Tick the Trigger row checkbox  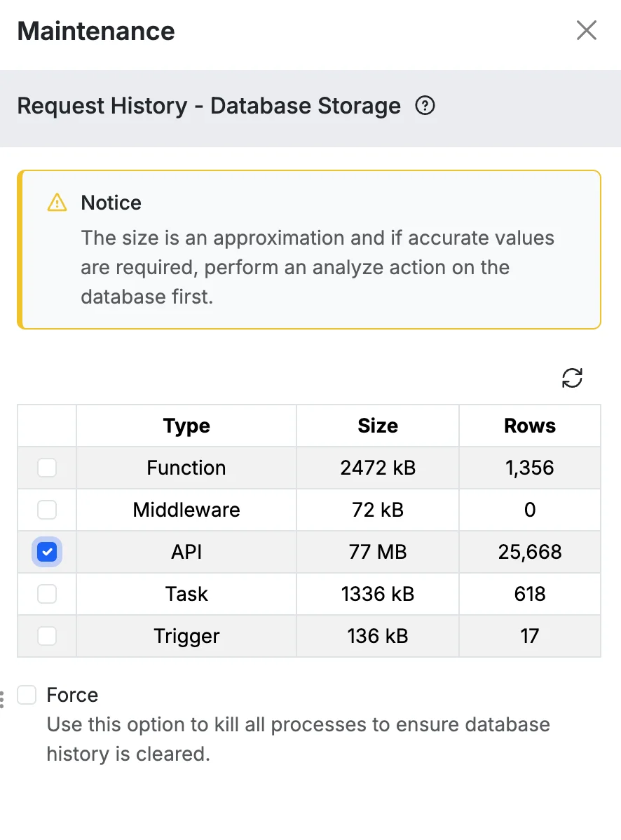47,636
